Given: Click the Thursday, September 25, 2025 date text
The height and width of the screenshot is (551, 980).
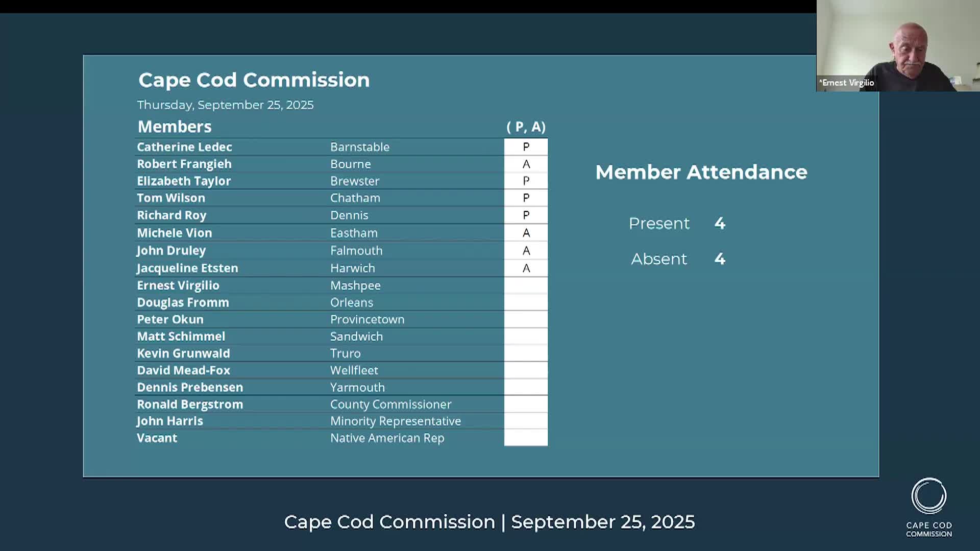Looking at the screenshot, I should coord(225,105).
